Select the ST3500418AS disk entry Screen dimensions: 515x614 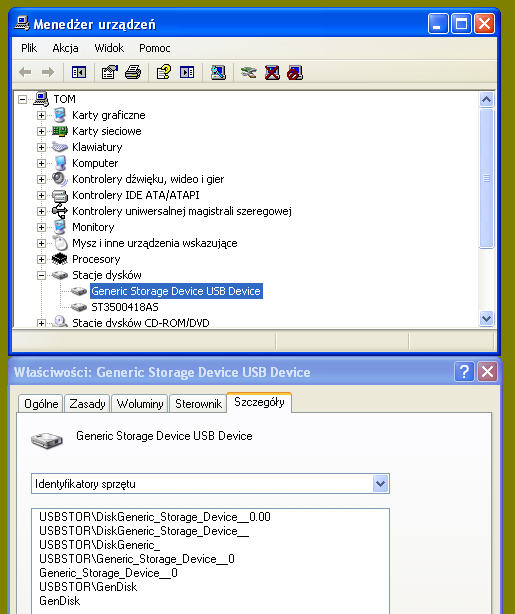click(x=125, y=307)
